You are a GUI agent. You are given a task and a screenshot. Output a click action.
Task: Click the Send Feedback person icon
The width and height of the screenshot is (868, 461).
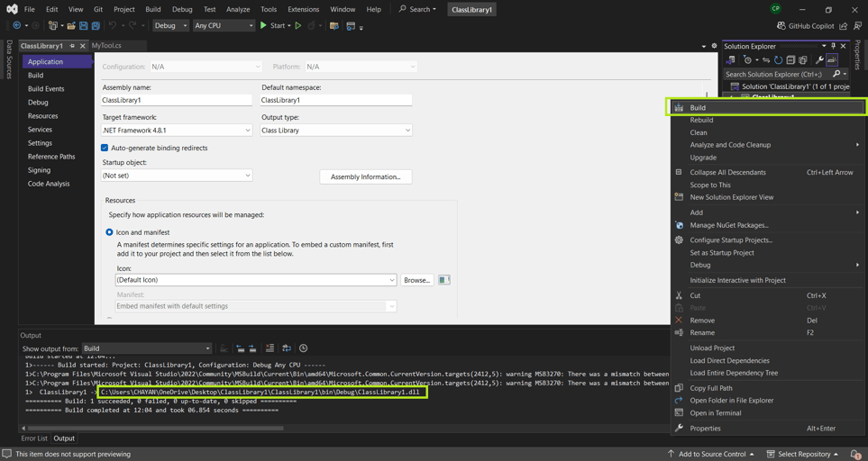coord(857,25)
